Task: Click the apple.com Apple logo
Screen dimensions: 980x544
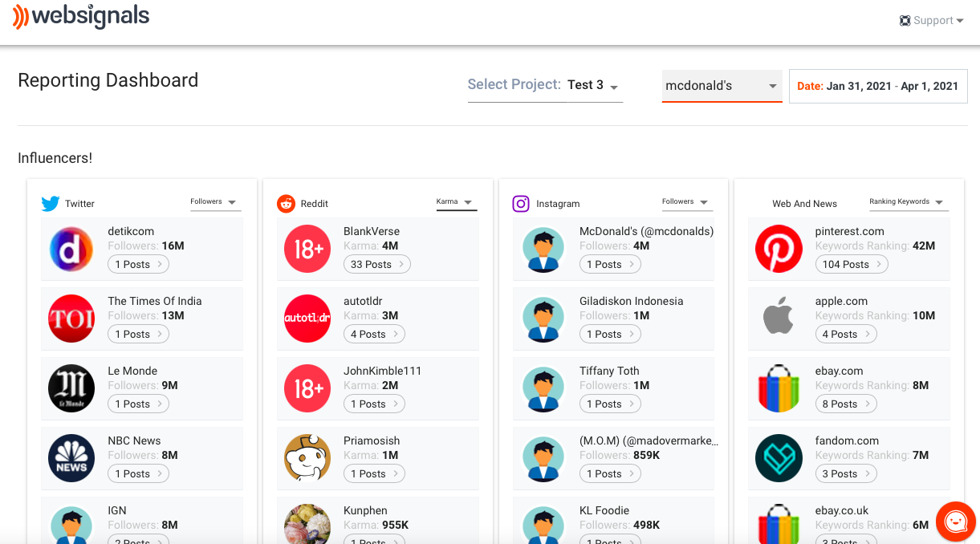Action: tap(779, 315)
